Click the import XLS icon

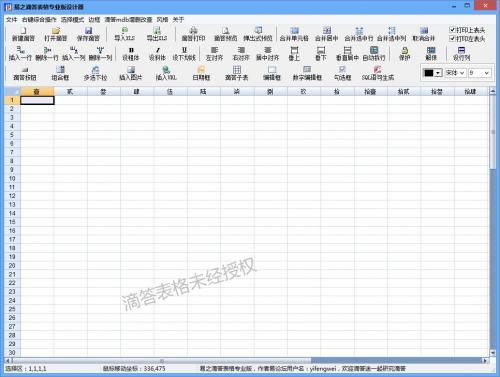[125, 31]
